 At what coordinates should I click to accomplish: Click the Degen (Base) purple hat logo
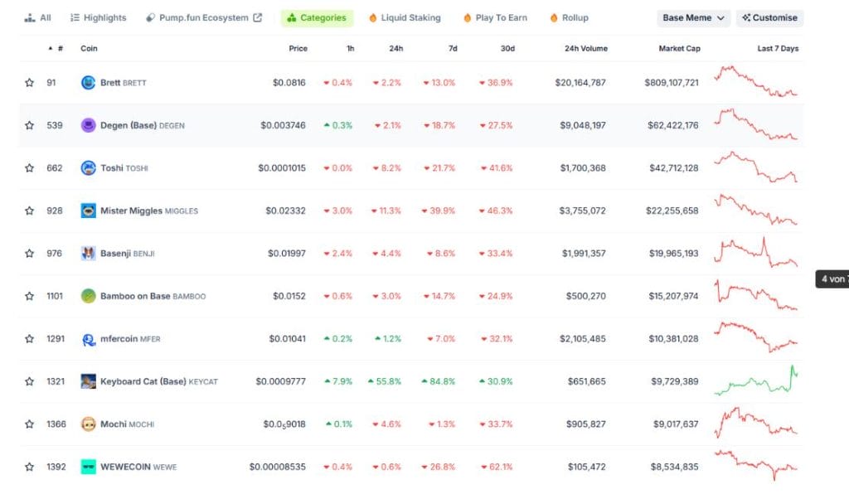(x=88, y=126)
